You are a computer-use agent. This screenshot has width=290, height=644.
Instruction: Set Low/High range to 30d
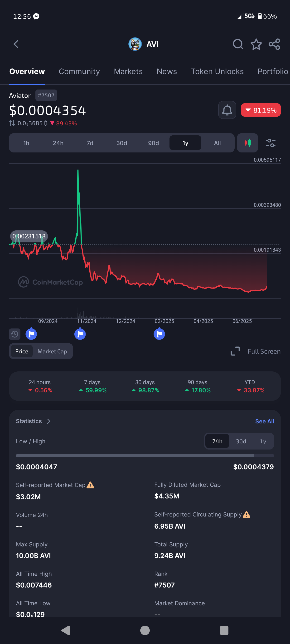coord(241,441)
